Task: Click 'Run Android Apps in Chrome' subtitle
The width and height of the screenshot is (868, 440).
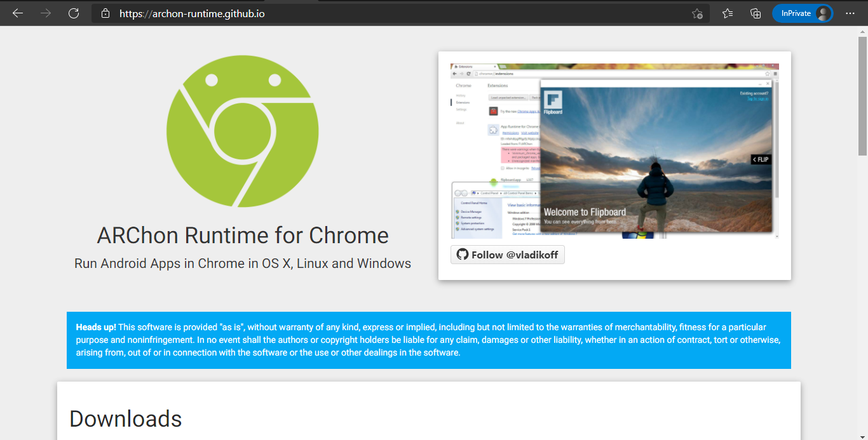Action: pos(243,263)
